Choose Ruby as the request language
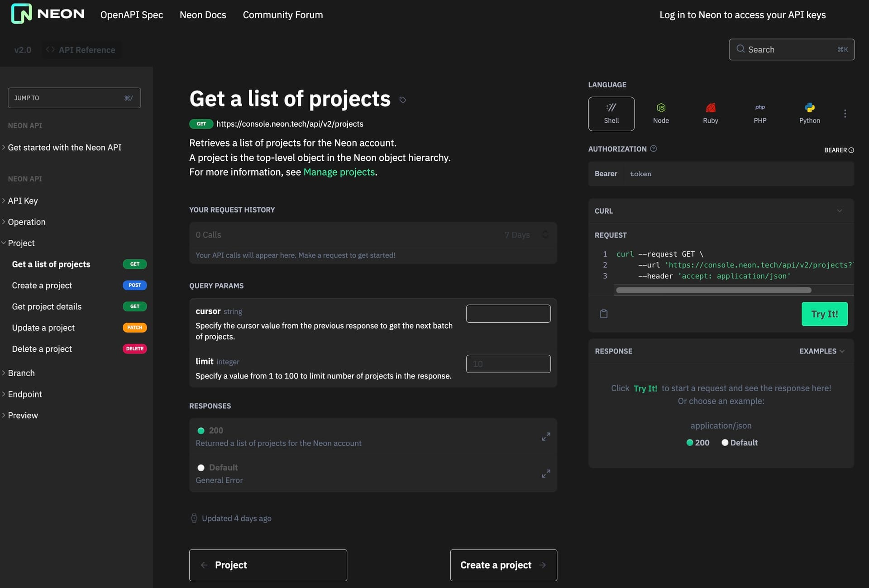Image resolution: width=869 pixels, height=588 pixels. coord(710,113)
